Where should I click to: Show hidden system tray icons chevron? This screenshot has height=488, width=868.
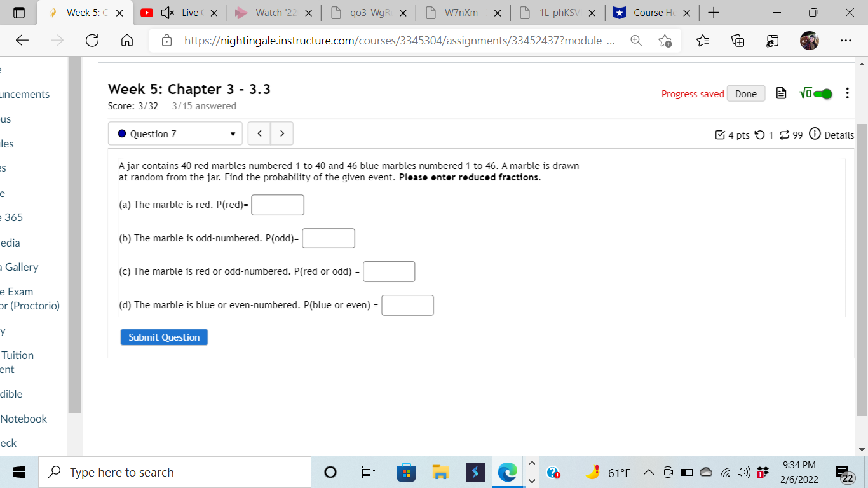tap(649, 473)
